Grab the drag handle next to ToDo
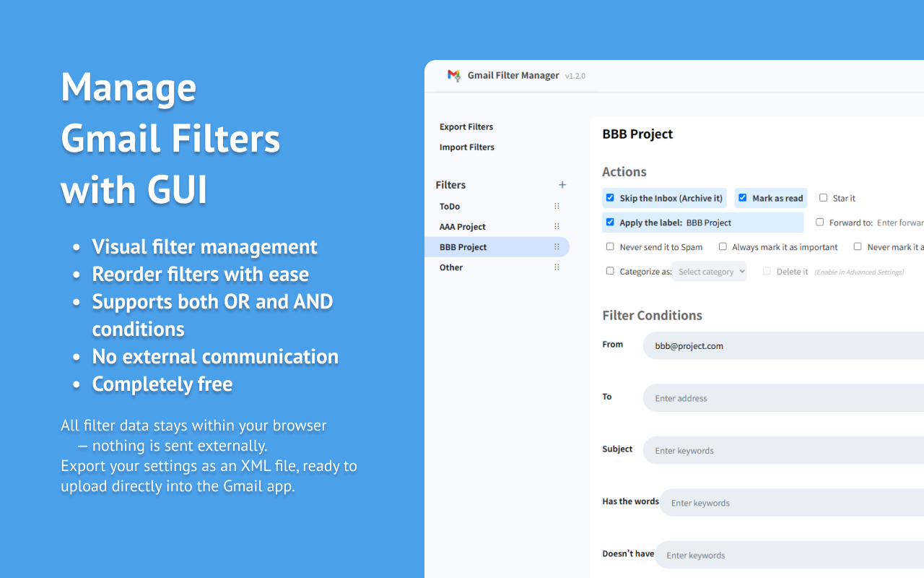 (556, 206)
